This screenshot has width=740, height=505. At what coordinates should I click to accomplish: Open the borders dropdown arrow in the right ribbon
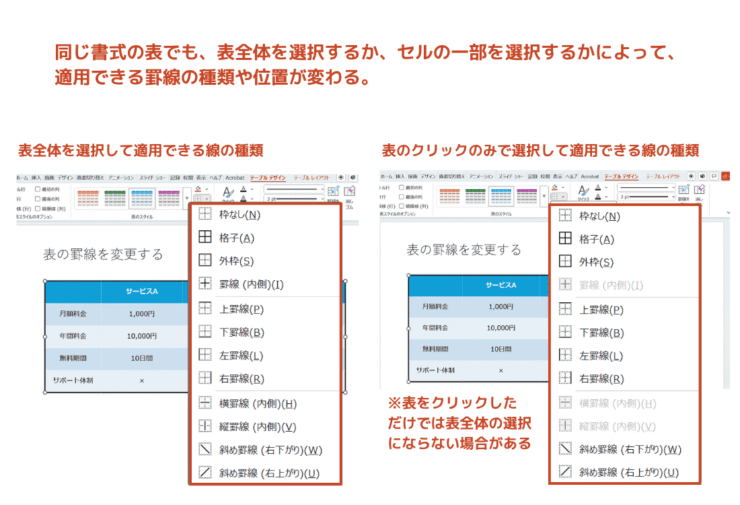pyautogui.click(x=563, y=196)
